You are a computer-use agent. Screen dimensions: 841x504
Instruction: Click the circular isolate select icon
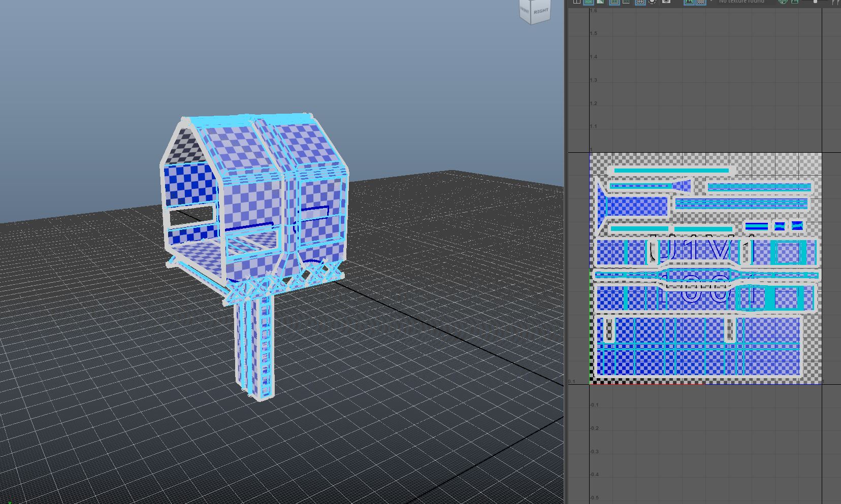(653, 2)
